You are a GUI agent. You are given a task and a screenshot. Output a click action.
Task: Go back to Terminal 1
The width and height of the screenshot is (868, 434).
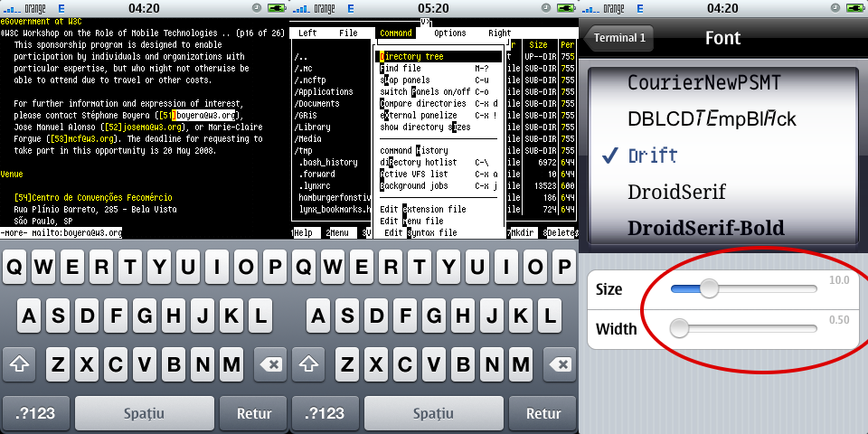pos(618,38)
